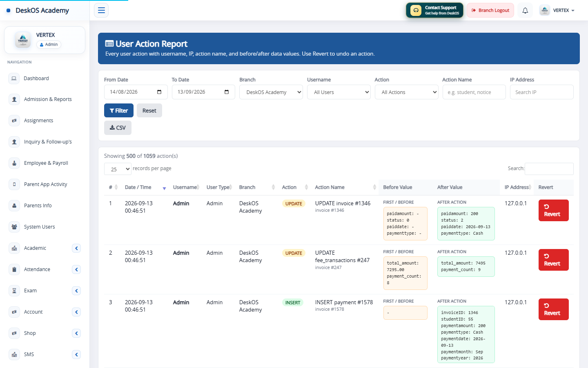Click the Parents Info sidebar icon
588x368 pixels.
tap(14, 206)
